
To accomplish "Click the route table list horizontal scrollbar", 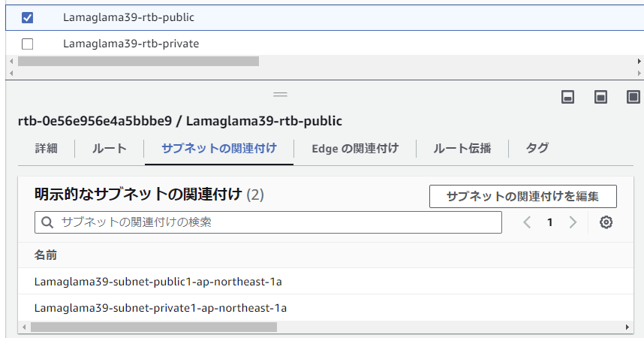I will [x=138, y=62].
